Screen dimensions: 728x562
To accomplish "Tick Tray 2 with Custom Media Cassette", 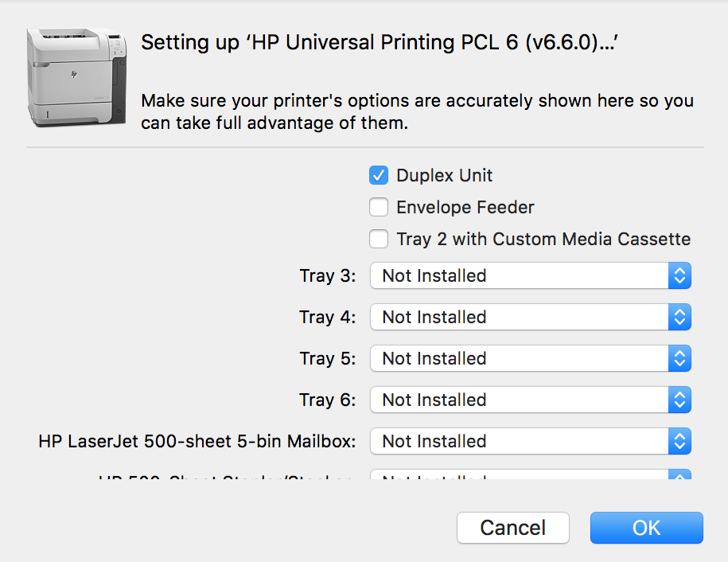I will (379, 239).
